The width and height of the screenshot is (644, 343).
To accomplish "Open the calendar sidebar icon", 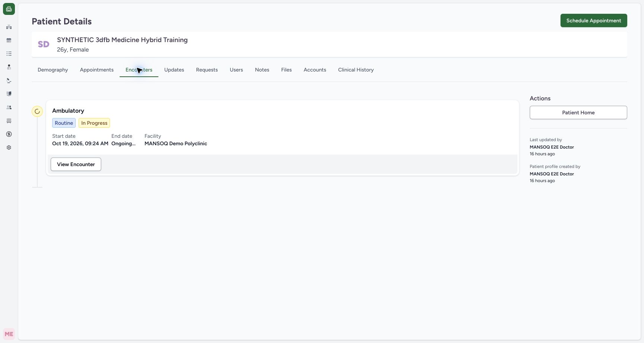I will (9, 40).
